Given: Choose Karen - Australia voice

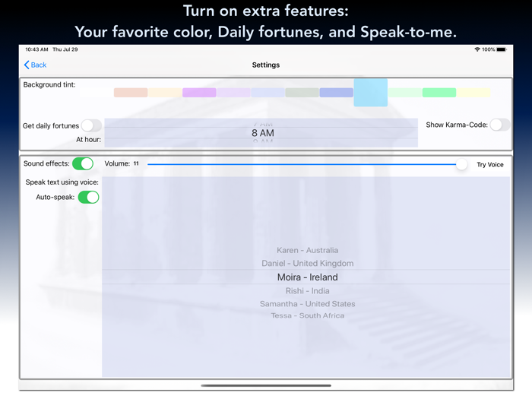Looking at the screenshot, I should pos(307,250).
